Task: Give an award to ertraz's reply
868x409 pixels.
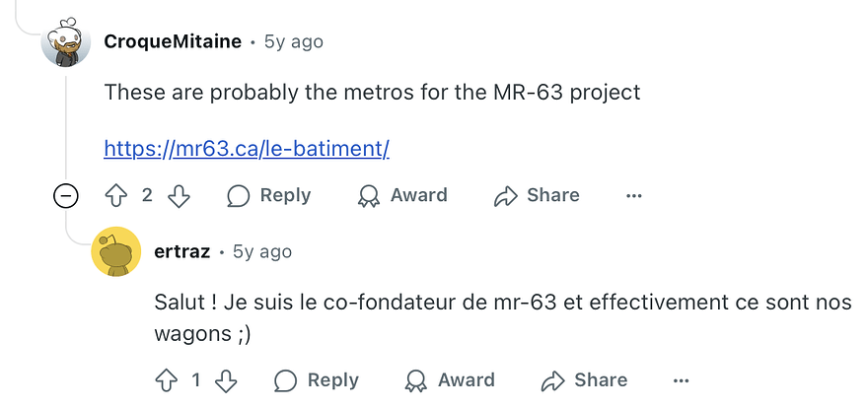Action: pyautogui.click(x=450, y=380)
